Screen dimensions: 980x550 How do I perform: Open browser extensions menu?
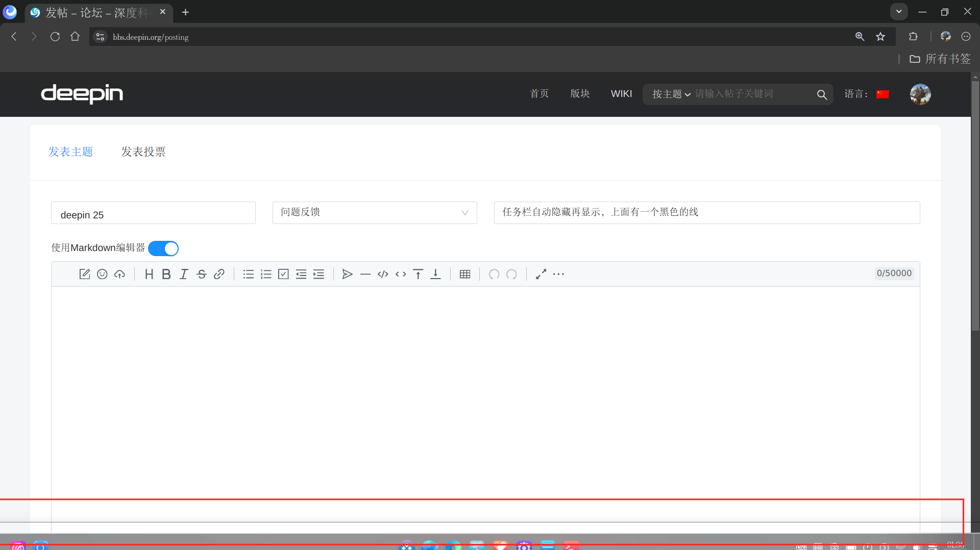[x=913, y=36]
